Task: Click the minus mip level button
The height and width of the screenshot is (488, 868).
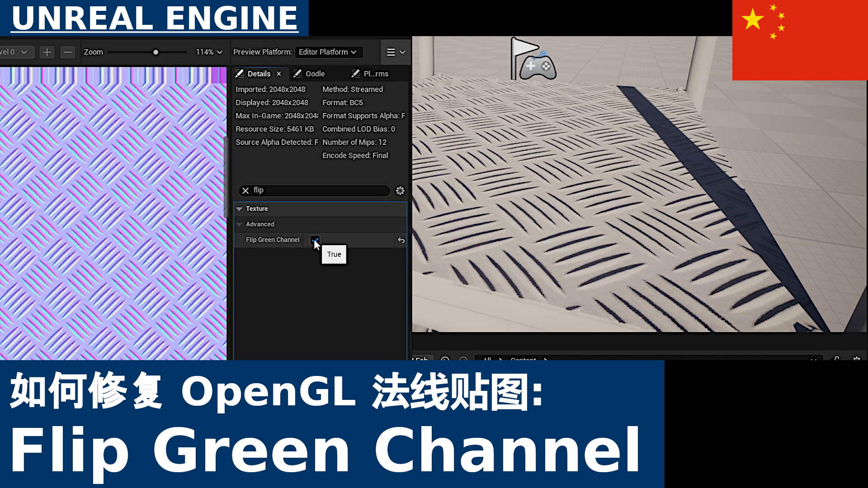Action: click(68, 52)
